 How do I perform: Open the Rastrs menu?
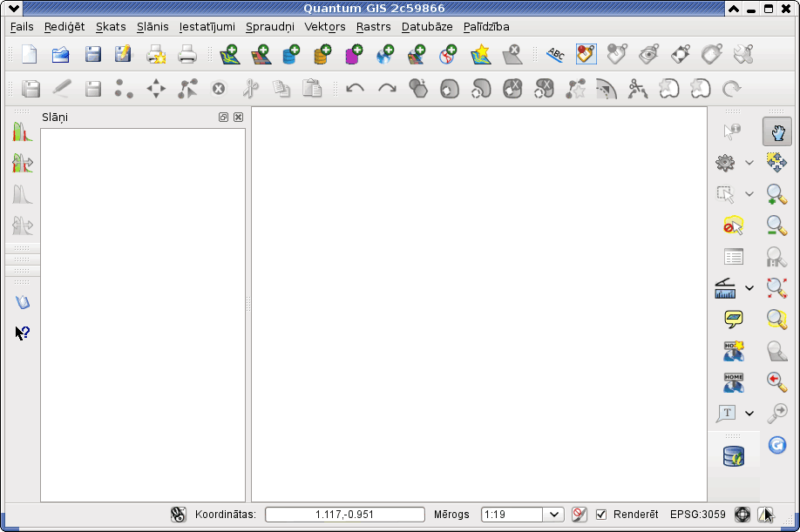pos(374,26)
